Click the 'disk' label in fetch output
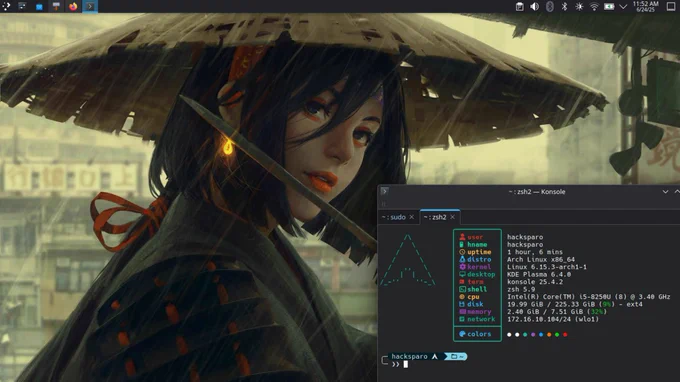This screenshot has height=382, width=680. [x=475, y=304]
